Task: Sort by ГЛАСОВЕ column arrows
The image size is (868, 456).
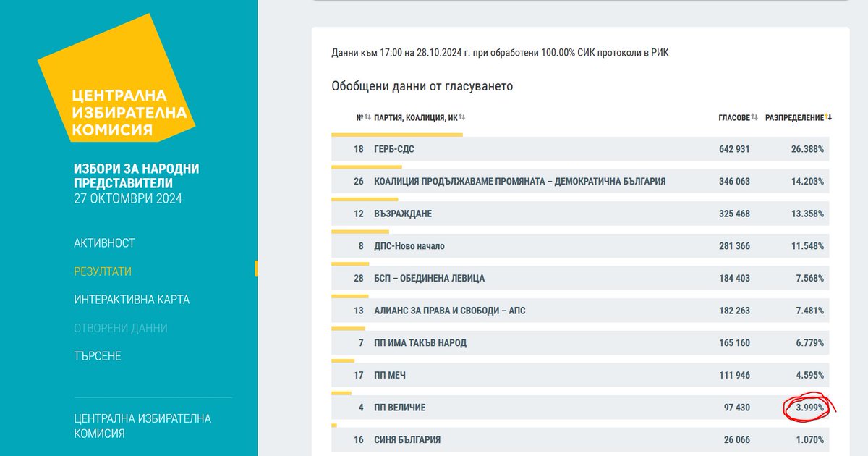Action: click(754, 117)
